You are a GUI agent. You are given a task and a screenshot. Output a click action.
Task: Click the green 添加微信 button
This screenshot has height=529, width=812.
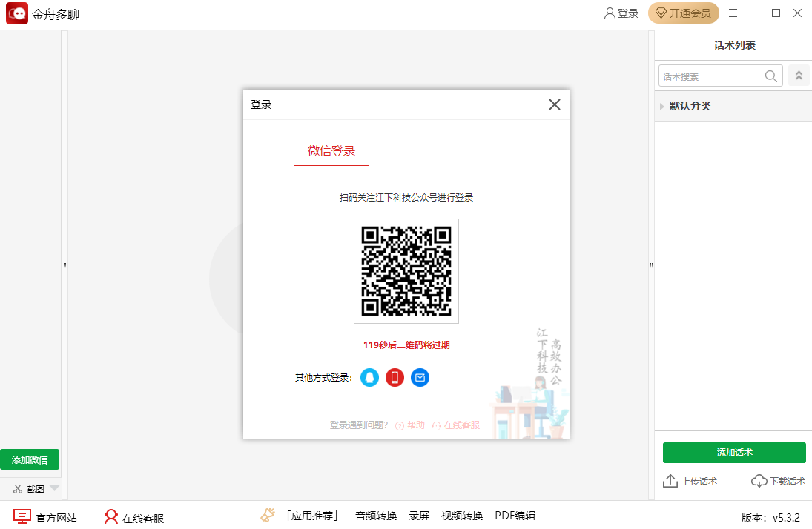tap(30, 459)
